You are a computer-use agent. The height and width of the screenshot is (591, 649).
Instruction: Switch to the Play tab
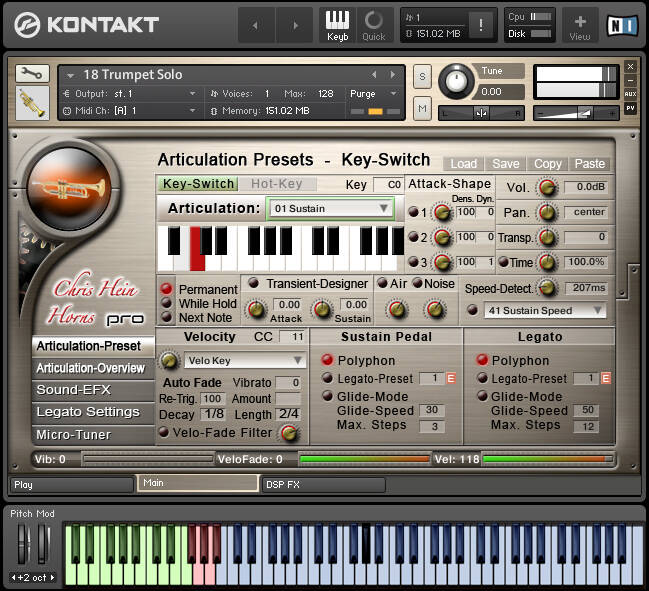coord(72,485)
